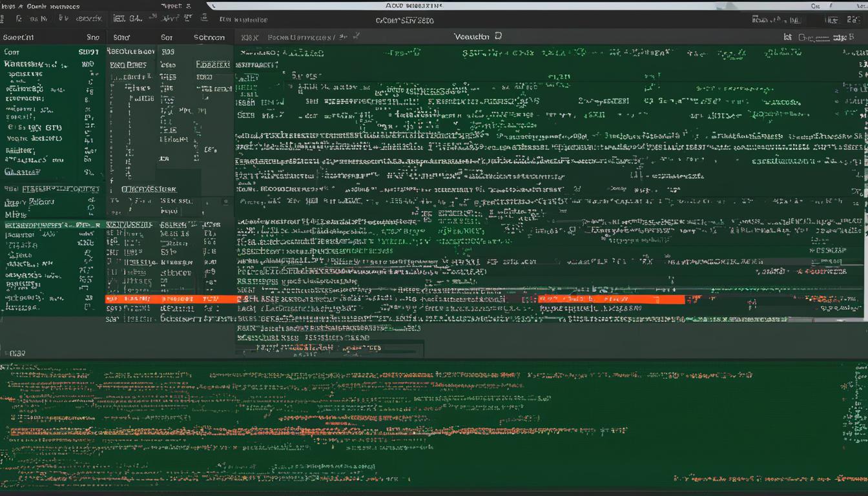Open the Sort column dropdown
Viewport: 868px width, 496px height.
point(167,37)
